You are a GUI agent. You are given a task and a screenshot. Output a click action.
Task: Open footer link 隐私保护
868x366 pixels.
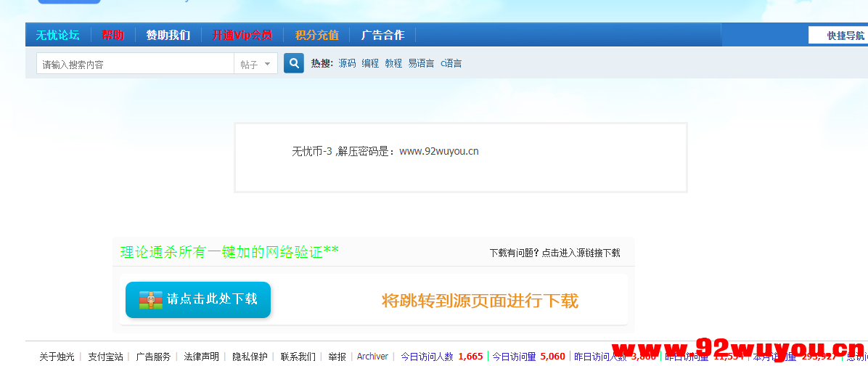[250, 357]
